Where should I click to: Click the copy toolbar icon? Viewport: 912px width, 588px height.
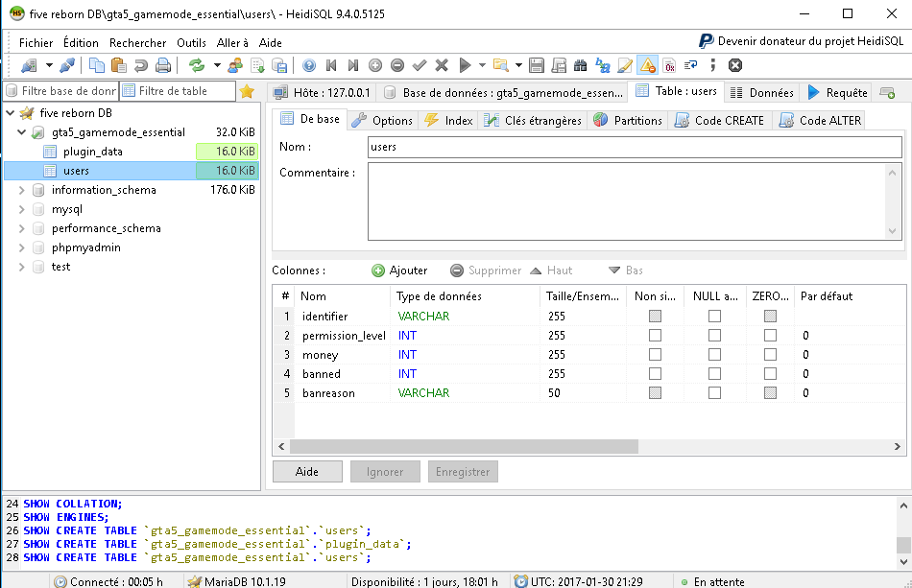coord(97,65)
